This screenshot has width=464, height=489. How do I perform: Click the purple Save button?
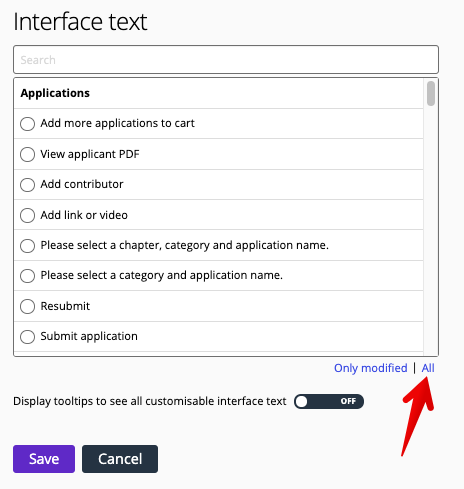pos(44,459)
